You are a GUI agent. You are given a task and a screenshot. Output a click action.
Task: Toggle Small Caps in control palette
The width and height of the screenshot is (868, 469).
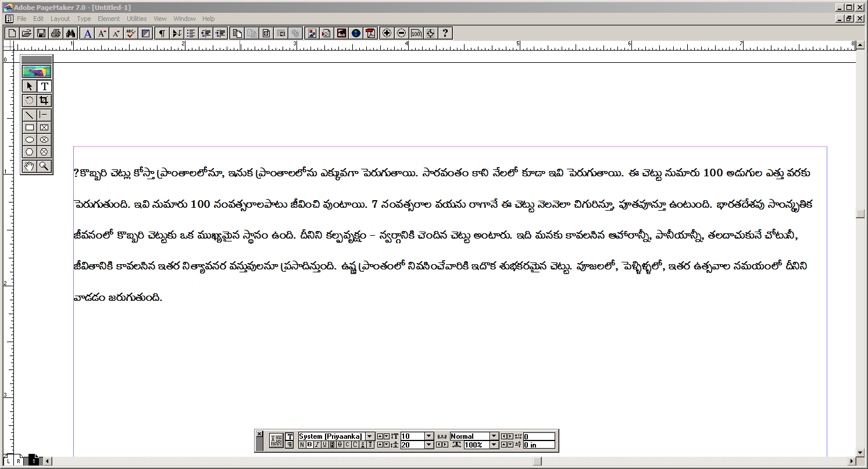click(x=347, y=445)
